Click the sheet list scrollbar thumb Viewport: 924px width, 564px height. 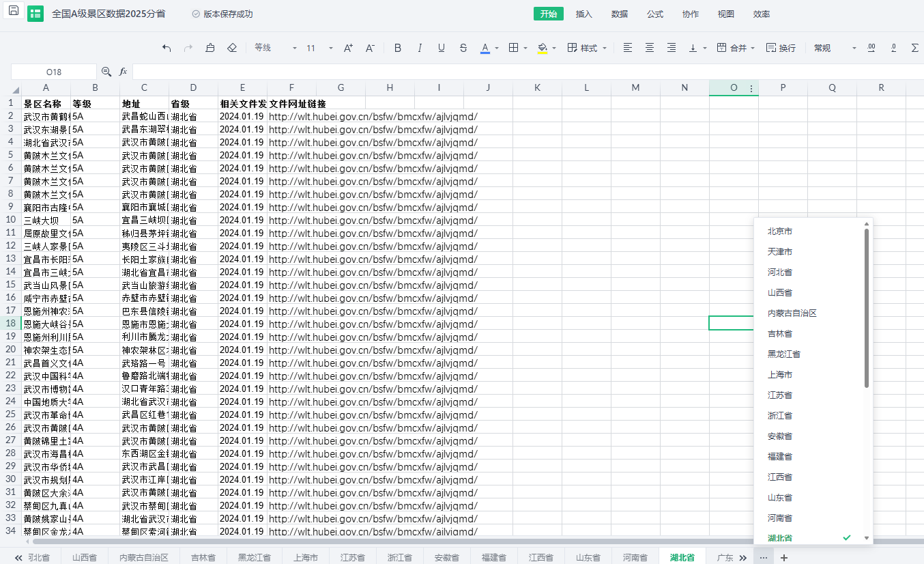click(867, 308)
